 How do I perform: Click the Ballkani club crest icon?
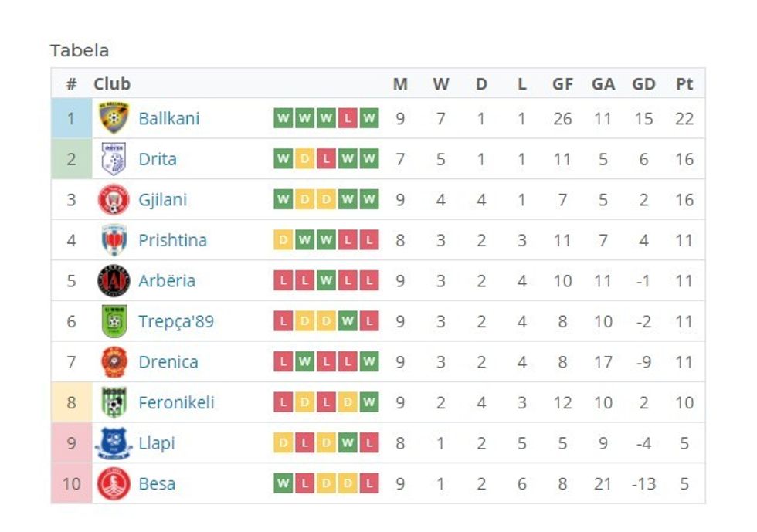114,118
